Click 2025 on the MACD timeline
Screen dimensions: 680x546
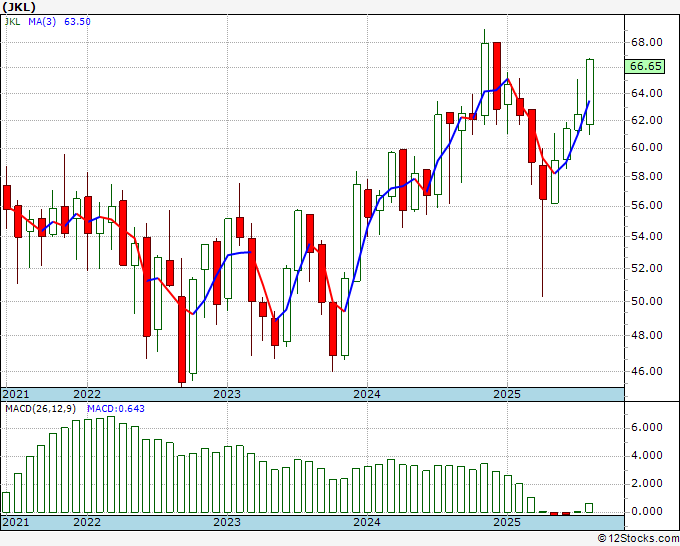[507, 522]
